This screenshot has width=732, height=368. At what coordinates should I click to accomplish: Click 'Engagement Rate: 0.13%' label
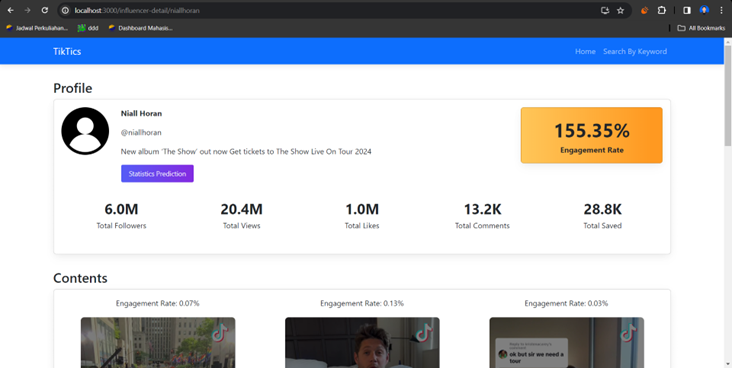coord(362,304)
